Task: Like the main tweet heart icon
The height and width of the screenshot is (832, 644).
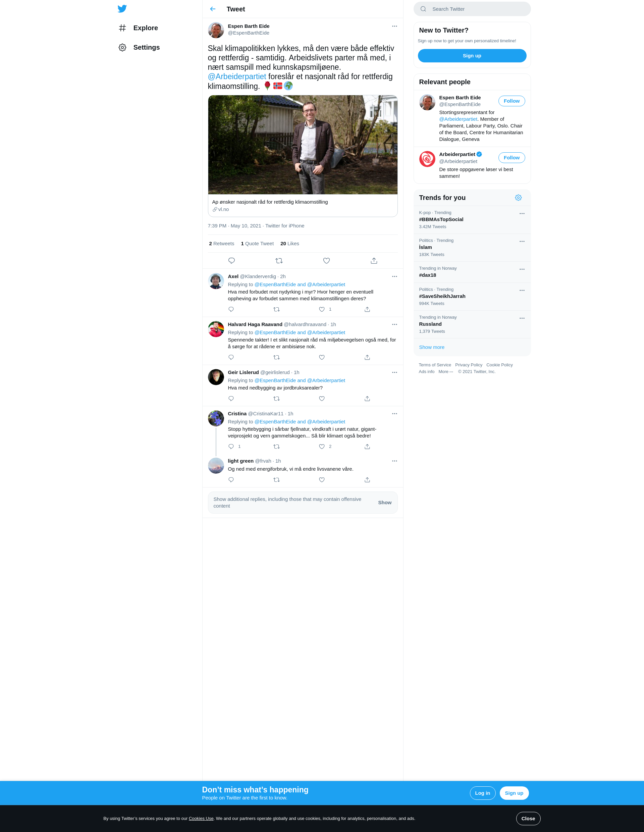Action: [x=326, y=261]
